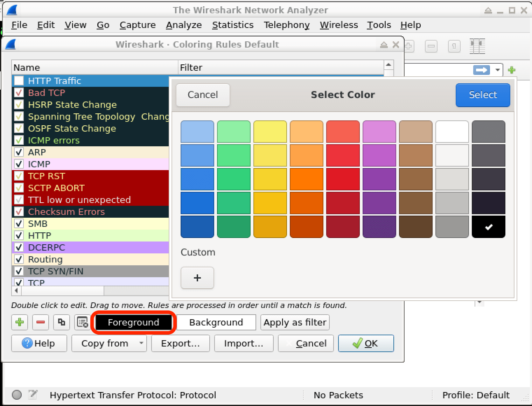Pick the white color swatch
This screenshot has height=406, width=532.
[x=452, y=132]
